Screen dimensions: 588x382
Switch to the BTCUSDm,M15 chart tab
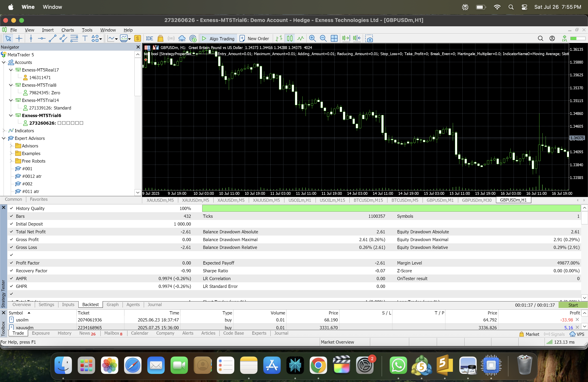368,200
